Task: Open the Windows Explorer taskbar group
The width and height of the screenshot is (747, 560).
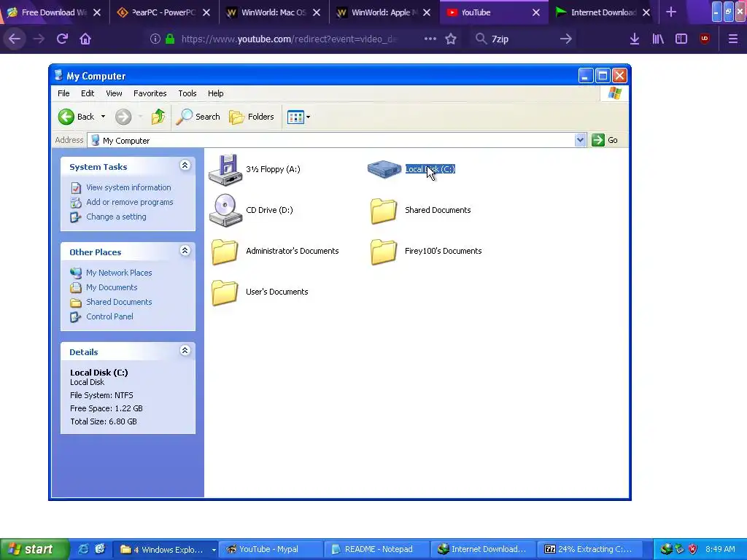Action: (x=165, y=550)
